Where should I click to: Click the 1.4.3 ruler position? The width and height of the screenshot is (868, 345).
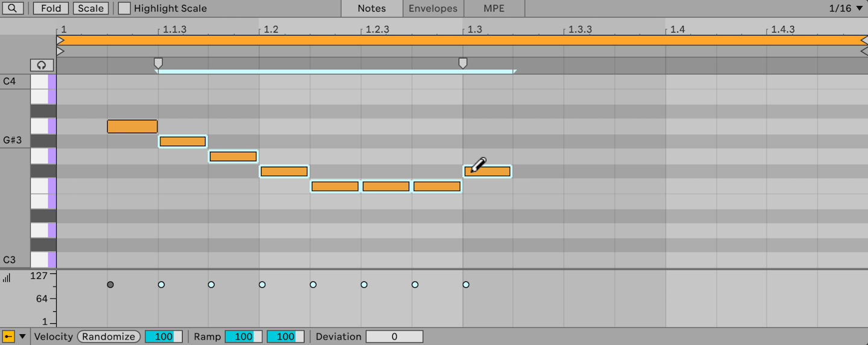(x=784, y=29)
